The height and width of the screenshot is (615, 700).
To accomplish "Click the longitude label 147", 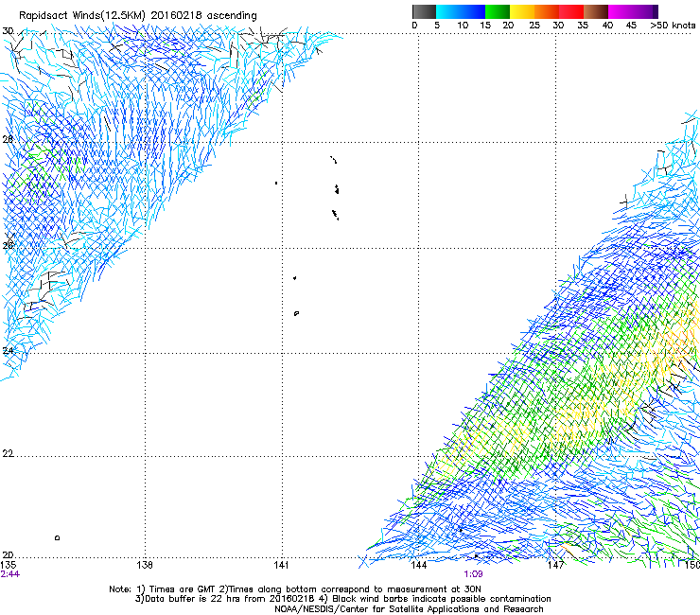I will click(x=555, y=565).
